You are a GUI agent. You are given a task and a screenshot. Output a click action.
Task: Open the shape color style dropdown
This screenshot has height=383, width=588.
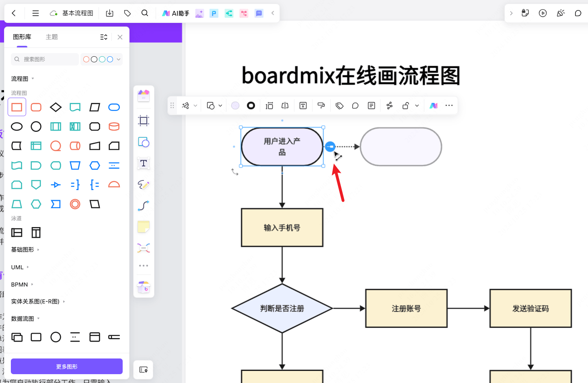pos(101,59)
